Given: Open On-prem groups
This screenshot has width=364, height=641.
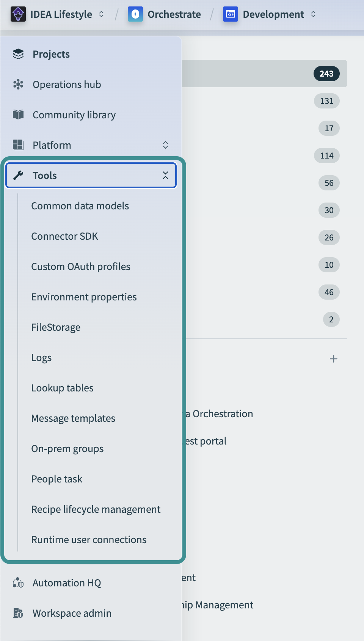Looking at the screenshot, I should (67, 449).
